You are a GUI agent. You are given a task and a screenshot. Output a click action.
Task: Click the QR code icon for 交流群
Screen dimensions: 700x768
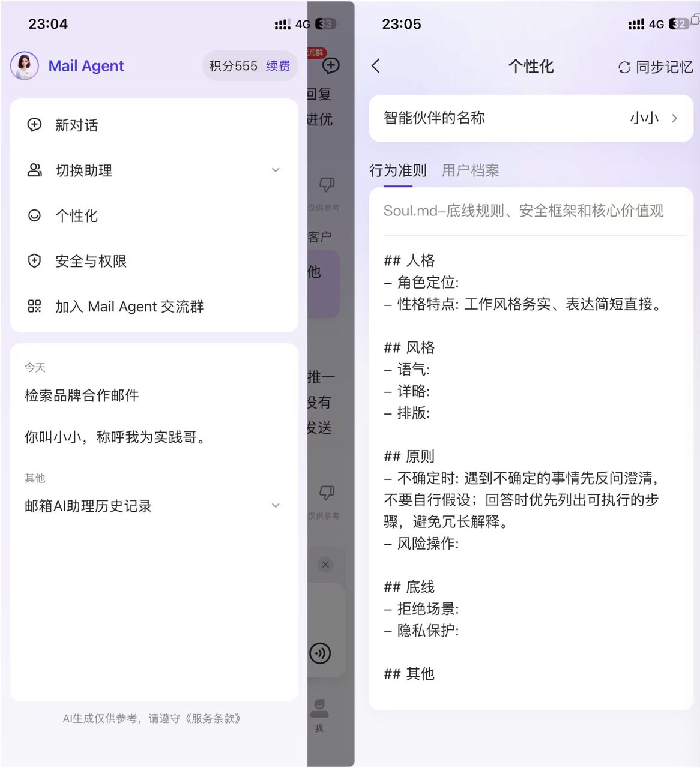click(x=35, y=306)
